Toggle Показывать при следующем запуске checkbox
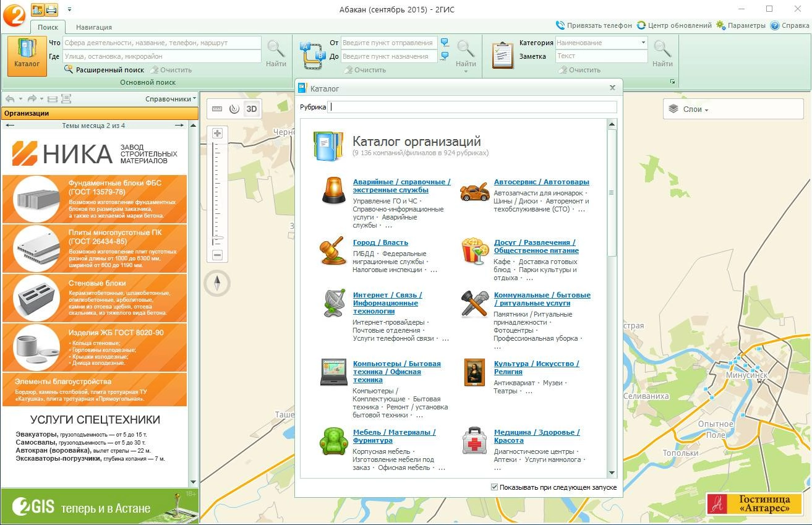The image size is (812, 525). (x=494, y=487)
